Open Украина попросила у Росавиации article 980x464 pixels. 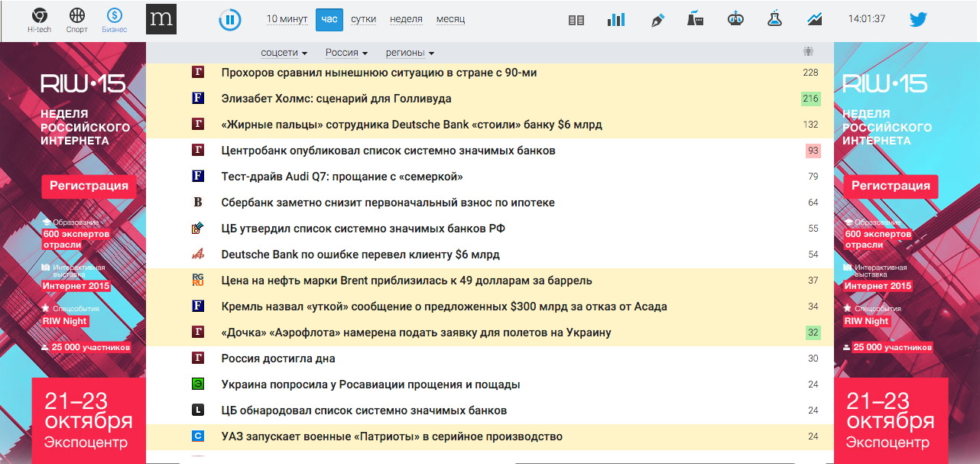point(371,385)
